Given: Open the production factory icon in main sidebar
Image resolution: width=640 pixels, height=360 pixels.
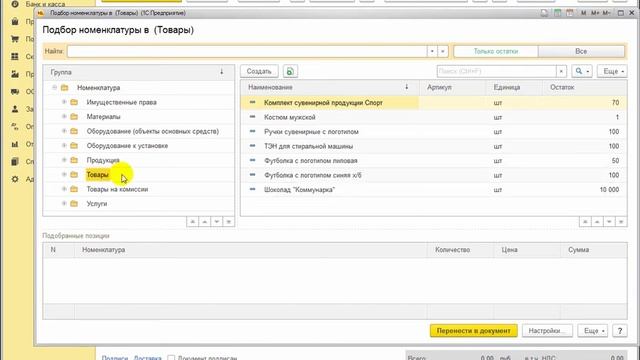Looking at the screenshot, I should (15, 74).
